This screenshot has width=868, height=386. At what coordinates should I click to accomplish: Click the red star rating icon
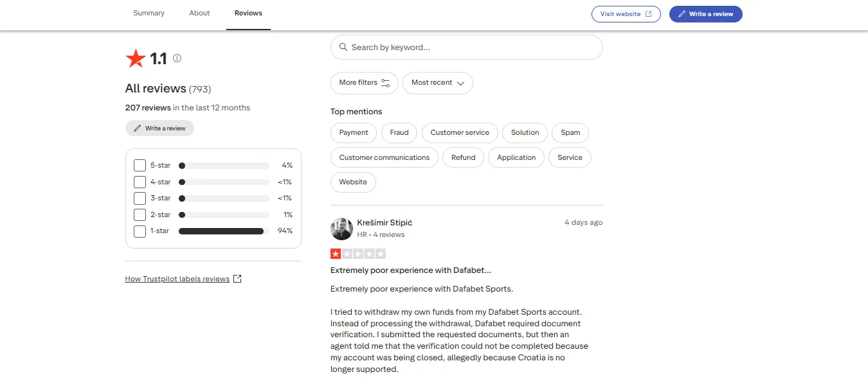136,58
